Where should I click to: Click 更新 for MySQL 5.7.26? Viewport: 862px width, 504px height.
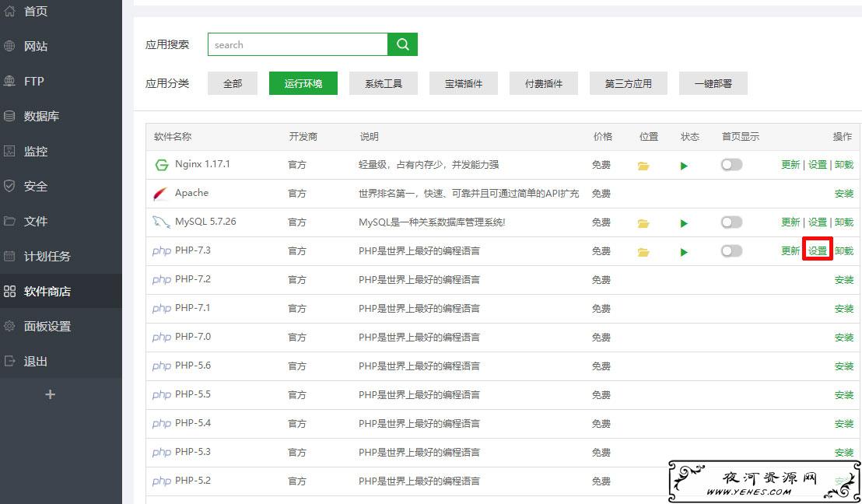[x=790, y=222]
